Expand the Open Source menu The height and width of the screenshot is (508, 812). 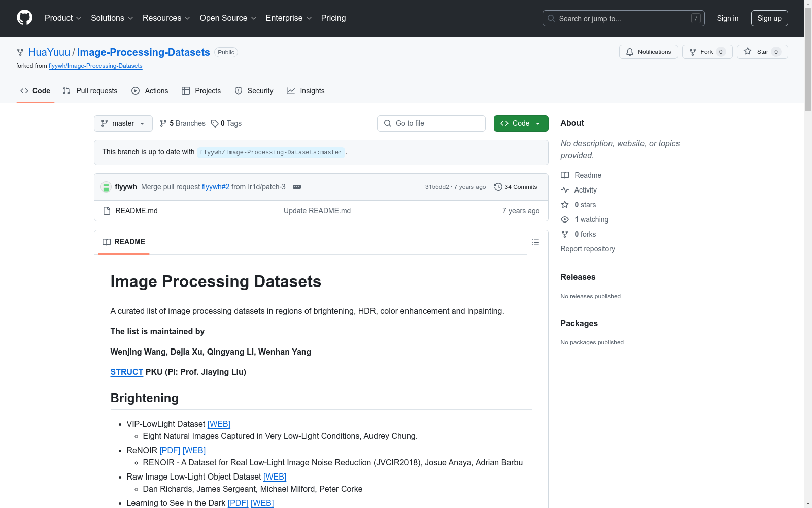coord(228,18)
